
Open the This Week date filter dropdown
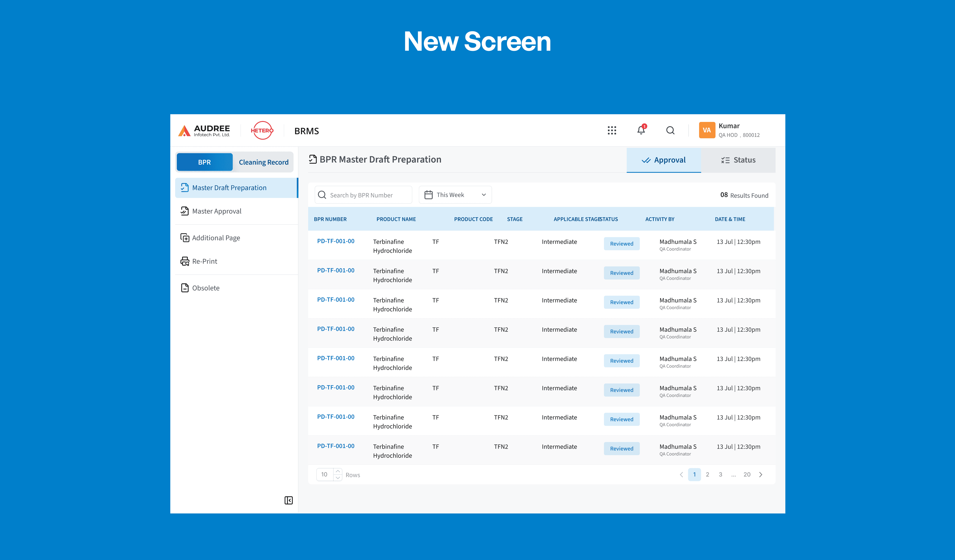[x=455, y=195]
